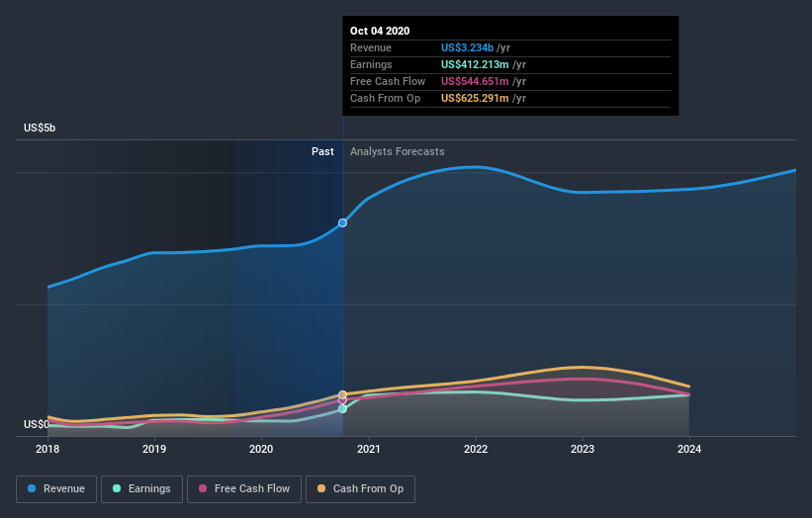Click the 2018 x-axis label

point(47,449)
